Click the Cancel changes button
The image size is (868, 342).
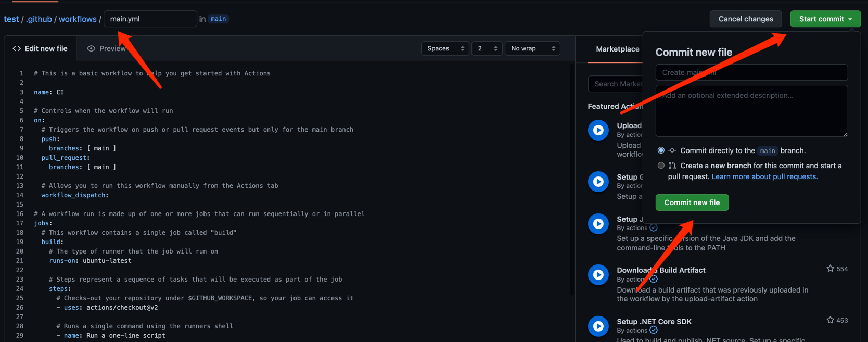click(746, 19)
